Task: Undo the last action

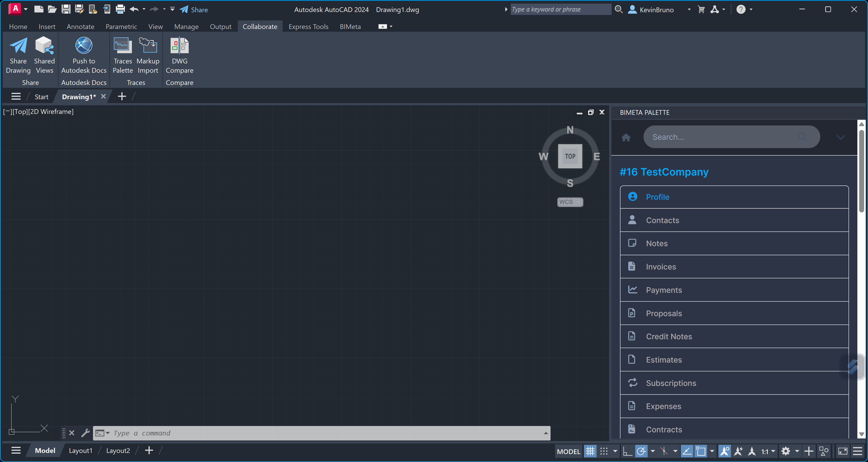Action: (134, 9)
